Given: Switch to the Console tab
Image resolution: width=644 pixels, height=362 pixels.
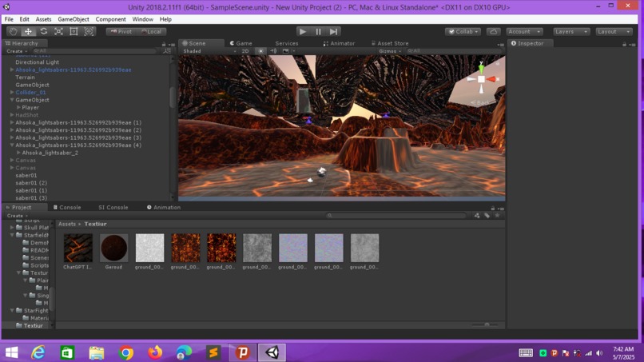Looking at the screenshot, I should (67, 208).
